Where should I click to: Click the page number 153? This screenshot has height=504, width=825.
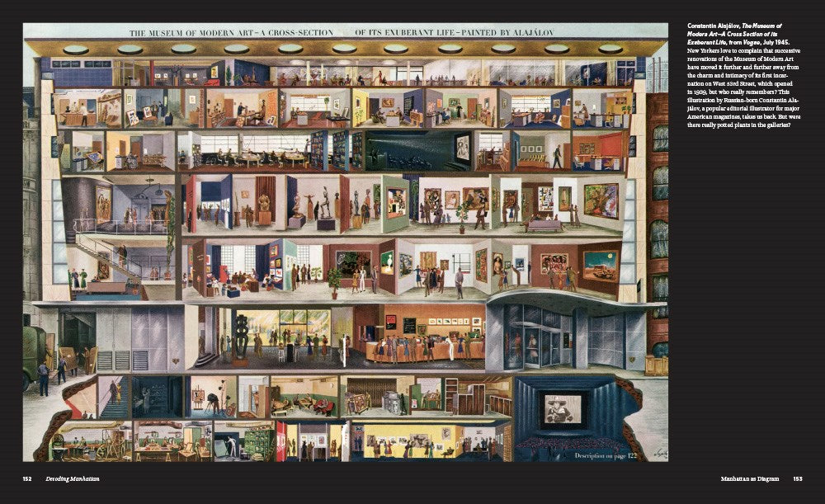pos(797,479)
